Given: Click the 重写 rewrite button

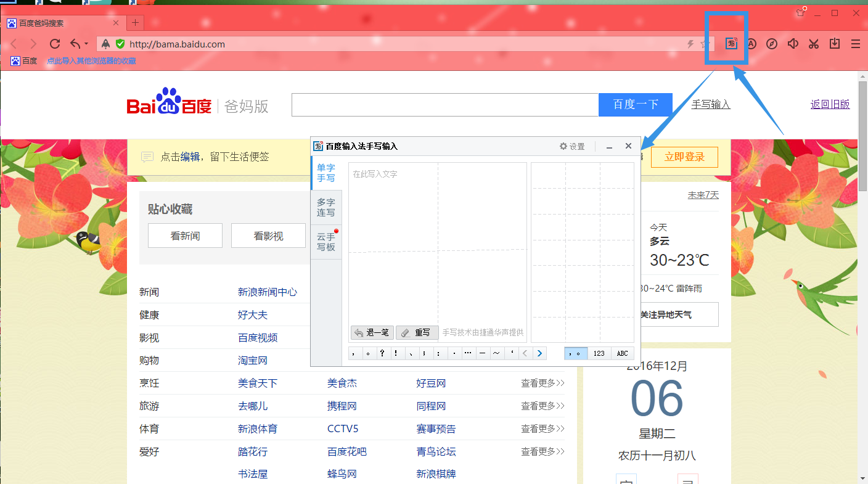Looking at the screenshot, I should click(x=417, y=333).
